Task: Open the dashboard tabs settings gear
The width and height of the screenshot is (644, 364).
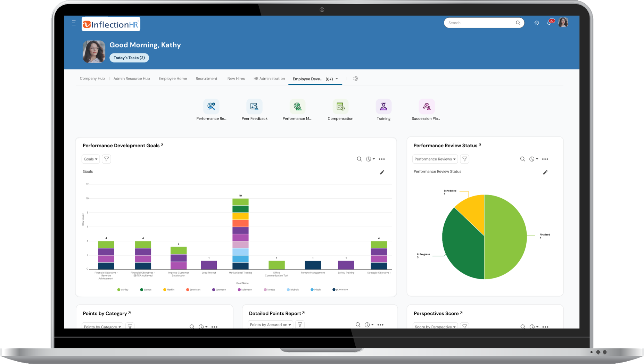Action: 356,78
